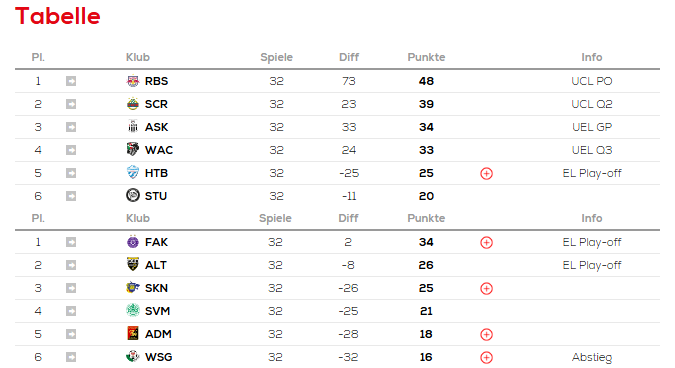Open the plus details for ADM
Image resolution: width=675 pixels, height=368 pixels.
tap(486, 334)
